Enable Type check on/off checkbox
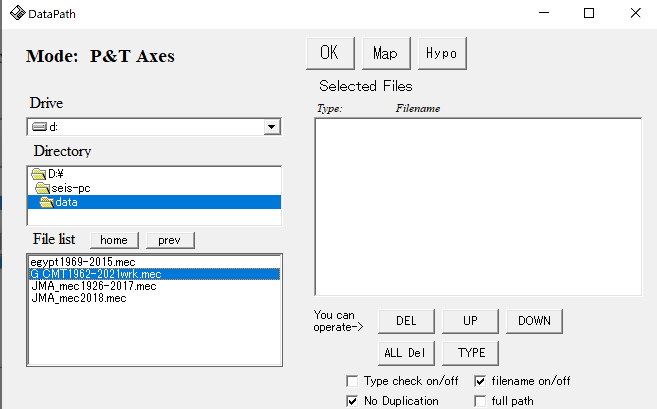The width and height of the screenshot is (657, 409). 352,381
